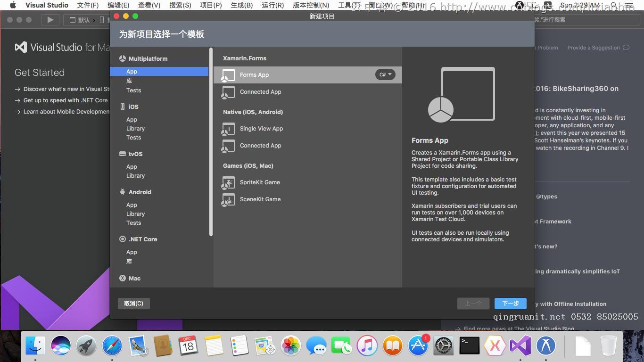Open System Preferences in the dock

click(444, 346)
